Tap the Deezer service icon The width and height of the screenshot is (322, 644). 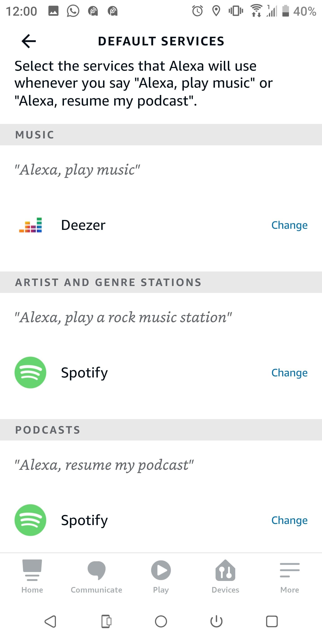[x=30, y=225]
